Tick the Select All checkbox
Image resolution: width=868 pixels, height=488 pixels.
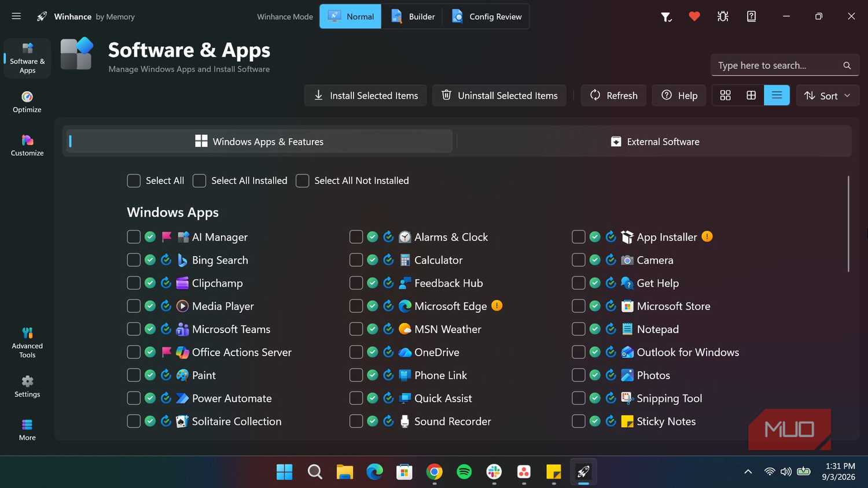coord(134,180)
